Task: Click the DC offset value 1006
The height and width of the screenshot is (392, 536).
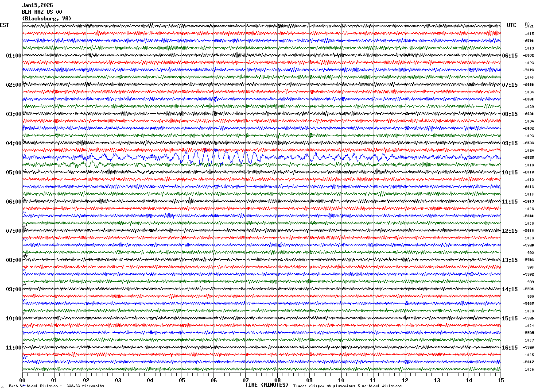Action: 529,369
